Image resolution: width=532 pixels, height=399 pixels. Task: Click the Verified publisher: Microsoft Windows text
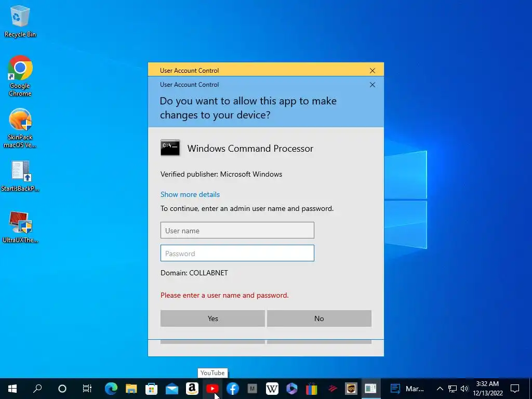[221, 174]
